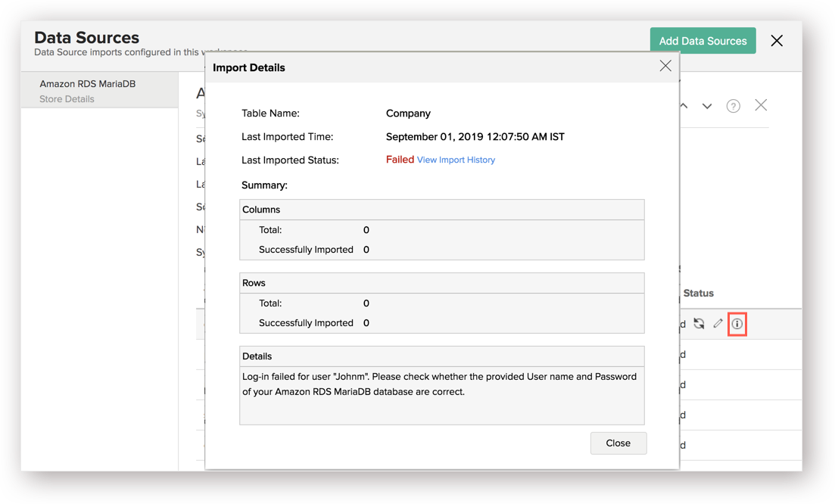Click the Columns summary section header
This screenshot has height=504, width=835.
click(x=261, y=210)
